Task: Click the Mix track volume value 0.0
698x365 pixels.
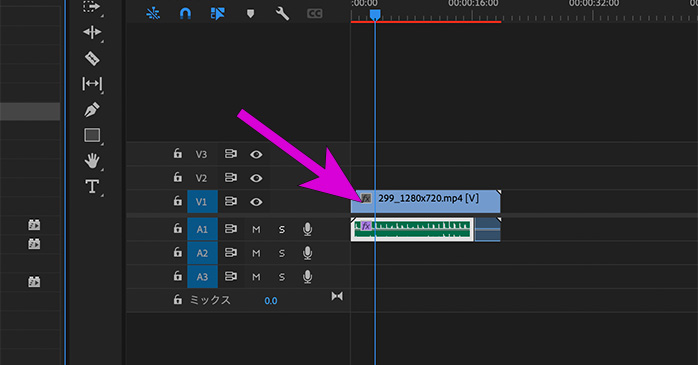Action: [x=271, y=301]
